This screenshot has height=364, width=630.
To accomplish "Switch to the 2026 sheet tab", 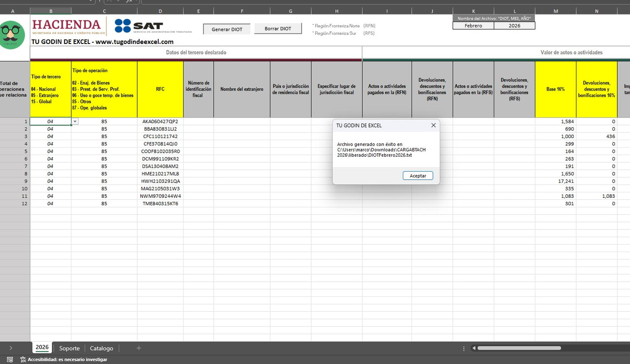I will (42, 347).
